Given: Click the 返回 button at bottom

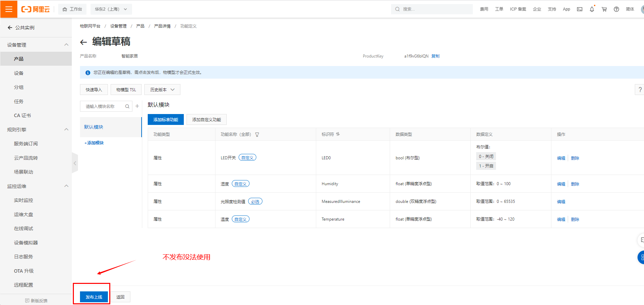Looking at the screenshot, I should coord(120,297).
